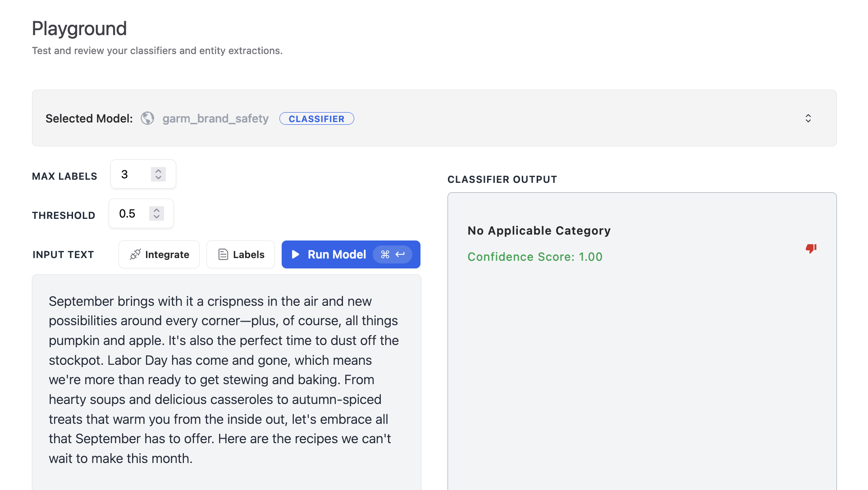Click the Selected Model label

point(89,118)
